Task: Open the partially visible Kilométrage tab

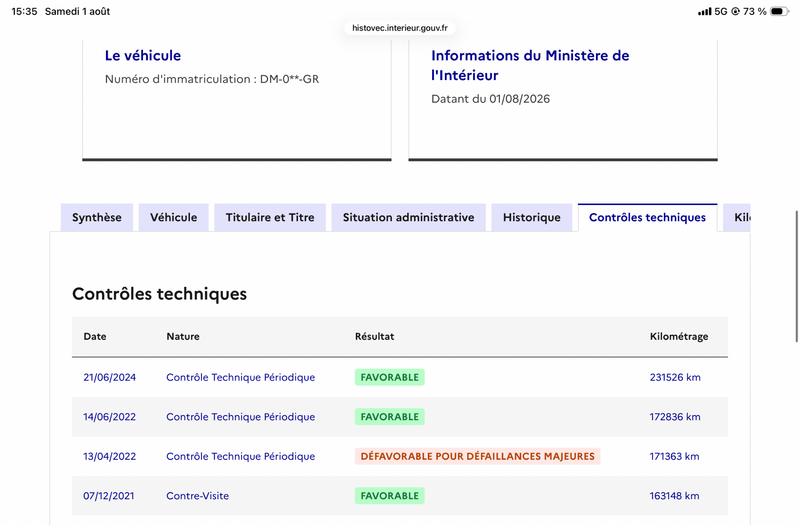Action: (x=737, y=217)
